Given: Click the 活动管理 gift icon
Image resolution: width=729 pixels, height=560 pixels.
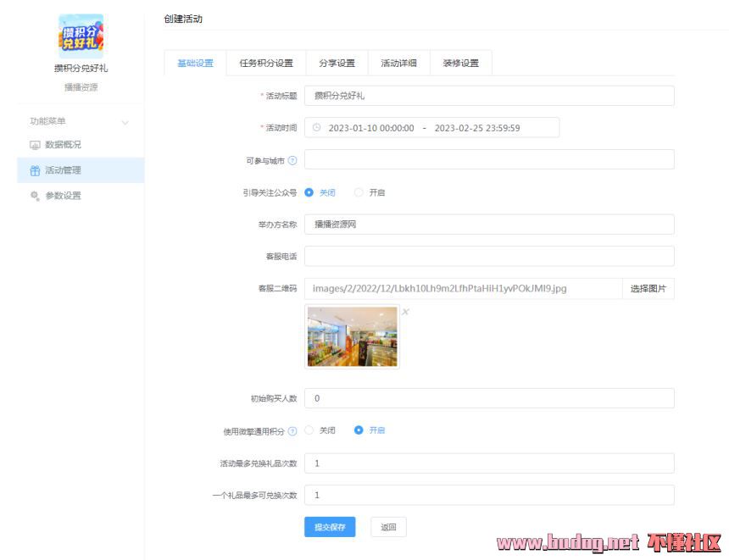Looking at the screenshot, I should (35, 170).
